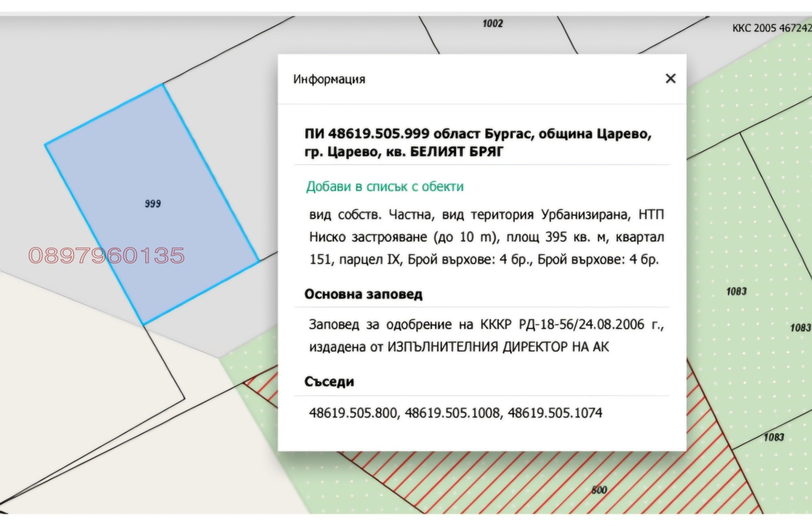Click parcel label 1002 on map
812x526 pixels.
(492, 23)
